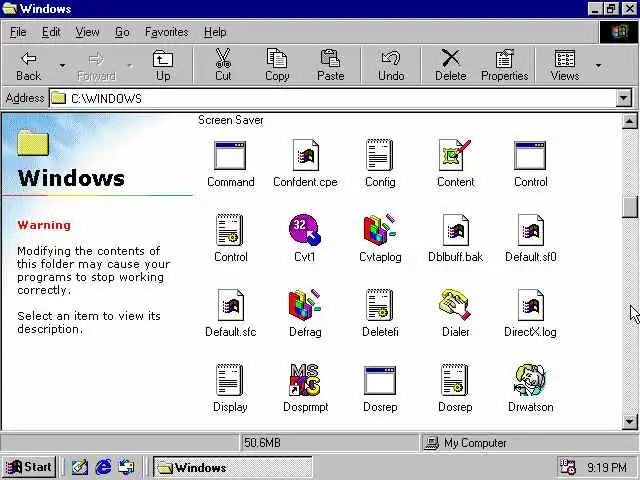Click the Views toolbar button
The height and width of the screenshot is (480, 640).
(565, 64)
